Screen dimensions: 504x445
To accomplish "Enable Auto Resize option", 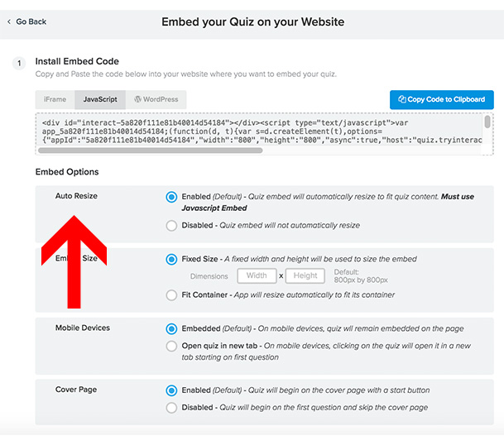I will point(171,197).
